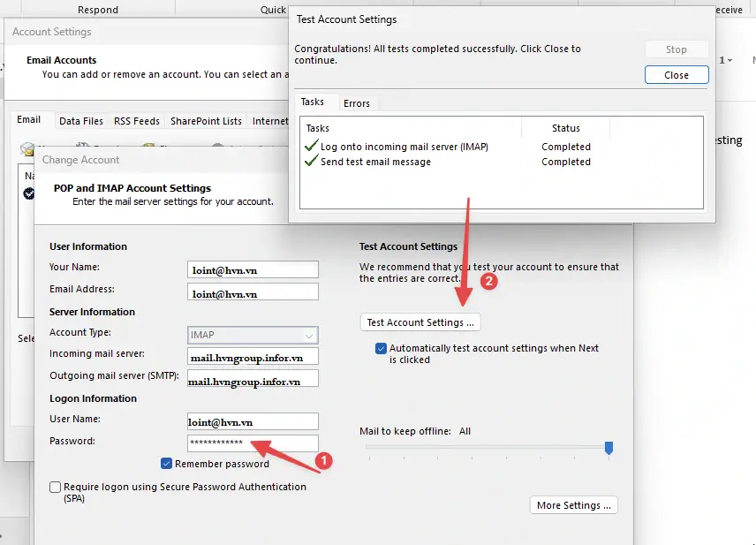The image size is (756, 545).
Task: Click the Status column header
Action: pyautogui.click(x=566, y=128)
